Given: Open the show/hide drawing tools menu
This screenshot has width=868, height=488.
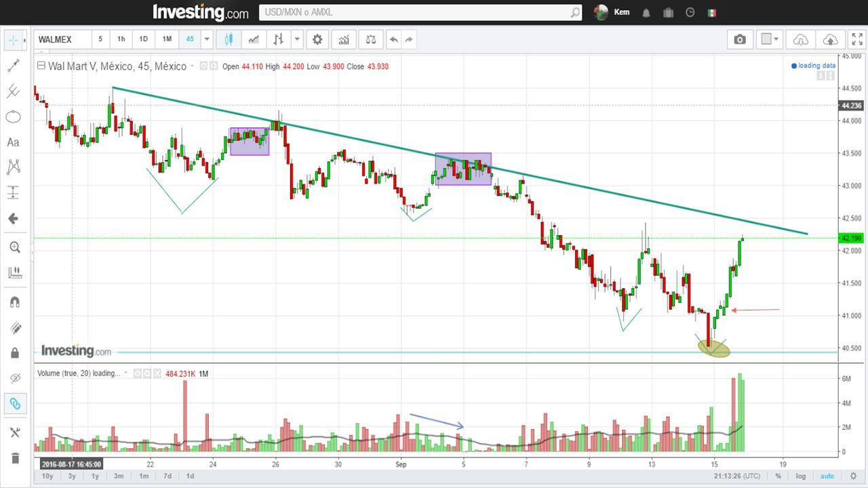Looking at the screenshot, I should tap(14, 432).
